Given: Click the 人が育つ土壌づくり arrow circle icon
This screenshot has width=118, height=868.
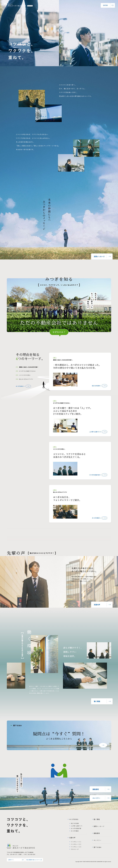Looking at the screenshot, I should tap(104, 432).
